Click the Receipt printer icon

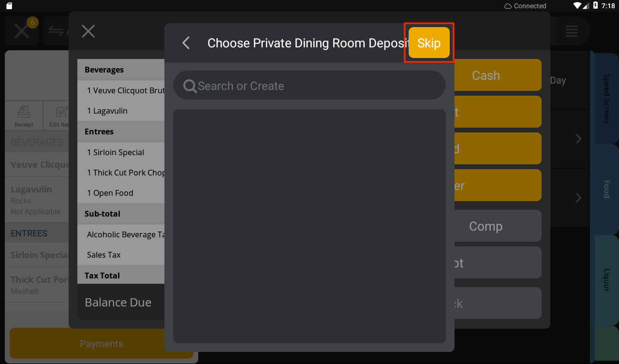[24, 116]
